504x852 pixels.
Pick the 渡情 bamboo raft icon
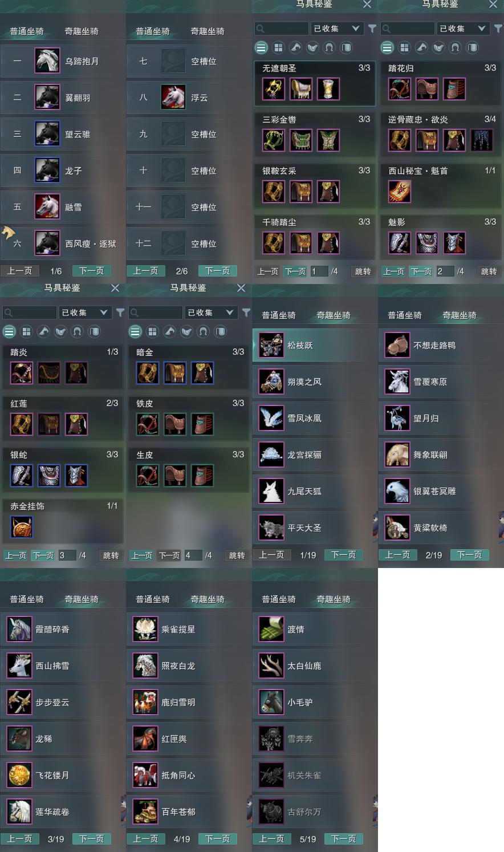tap(271, 629)
